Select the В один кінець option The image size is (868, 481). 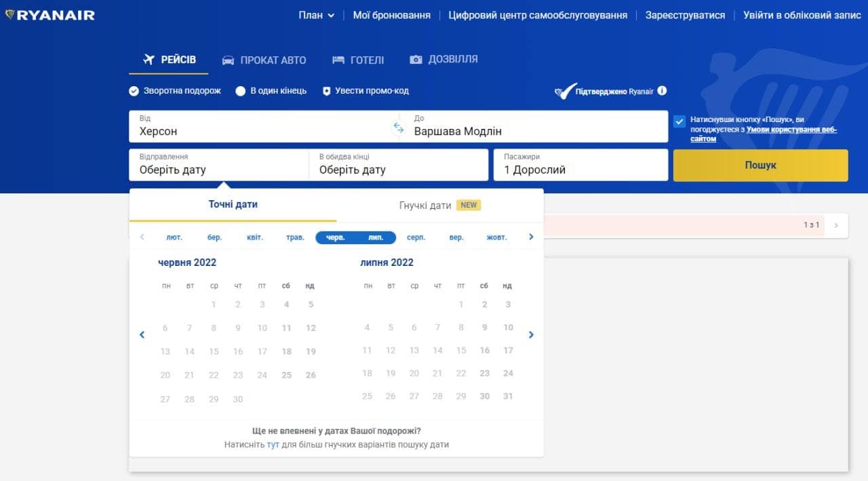[241, 91]
